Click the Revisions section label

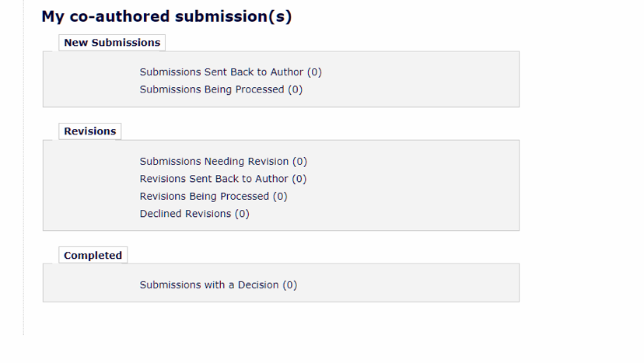coord(89,131)
